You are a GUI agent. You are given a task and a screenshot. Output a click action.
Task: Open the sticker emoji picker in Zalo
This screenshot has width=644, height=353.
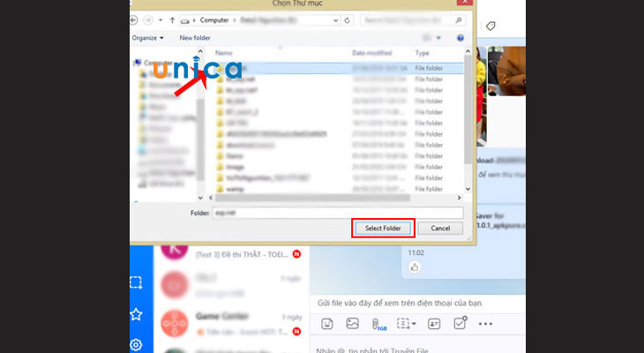327,324
